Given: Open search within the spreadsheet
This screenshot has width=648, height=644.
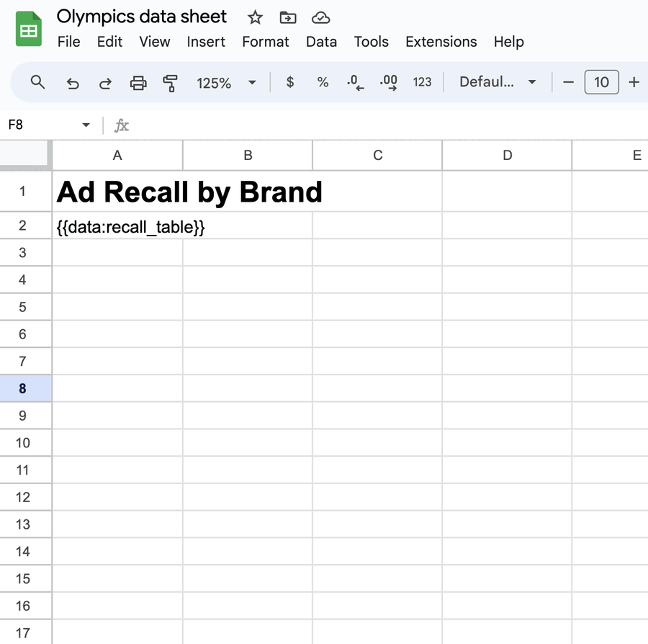Looking at the screenshot, I should tap(37, 82).
